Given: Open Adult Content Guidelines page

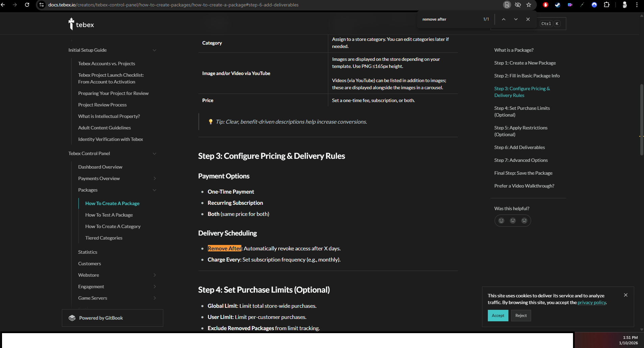Looking at the screenshot, I should tap(104, 128).
